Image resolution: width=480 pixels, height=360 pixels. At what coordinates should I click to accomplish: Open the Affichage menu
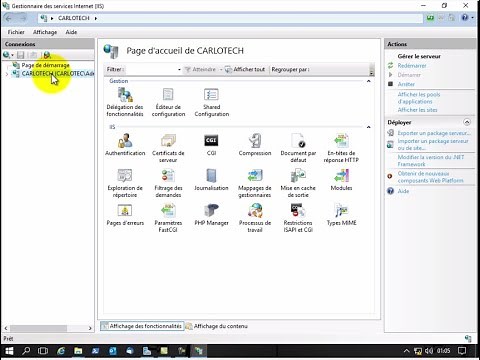click(45, 32)
